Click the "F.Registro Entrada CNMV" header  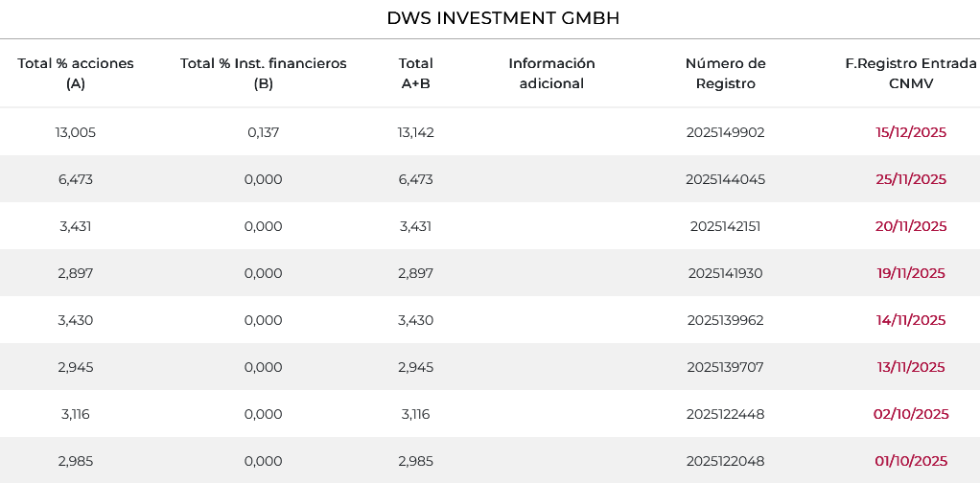910,74
